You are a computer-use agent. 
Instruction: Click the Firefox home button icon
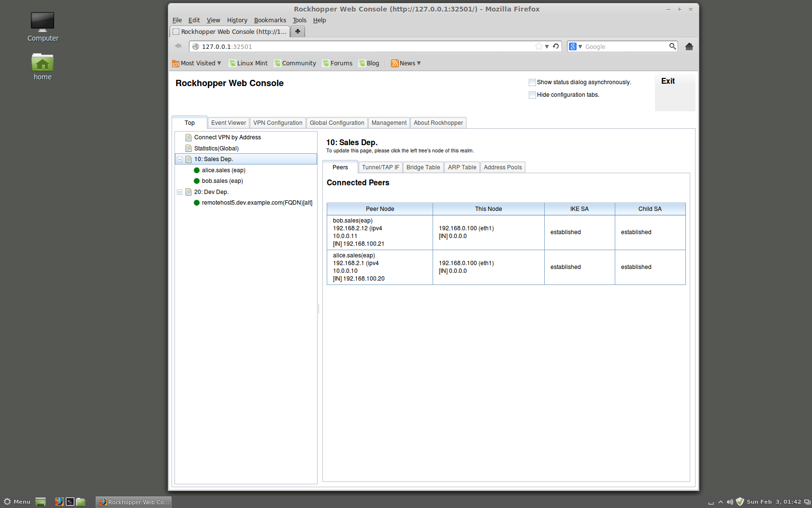689,46
